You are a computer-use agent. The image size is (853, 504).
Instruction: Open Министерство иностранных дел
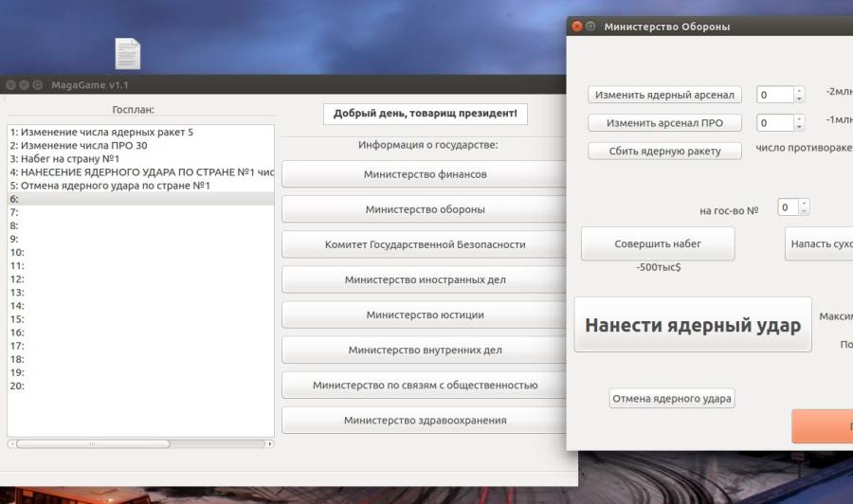click(425, 279)
